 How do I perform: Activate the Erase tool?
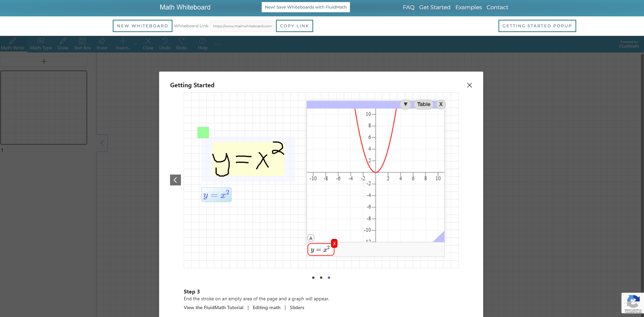click(102, 44)
